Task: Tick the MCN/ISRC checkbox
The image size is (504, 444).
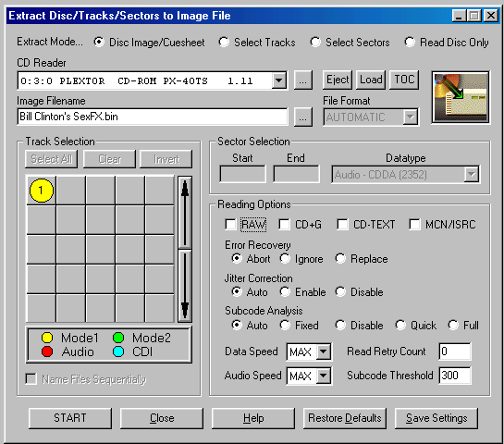Action: [x=414, y=225]
